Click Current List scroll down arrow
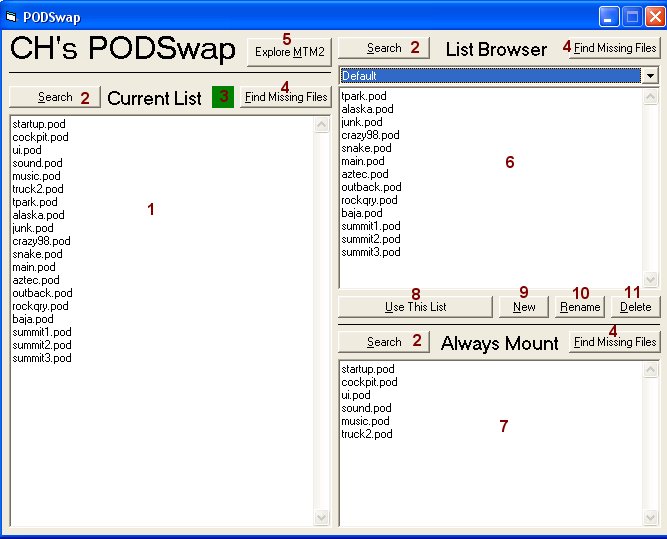Screen dimensions: 667x539 pos(321,517)
